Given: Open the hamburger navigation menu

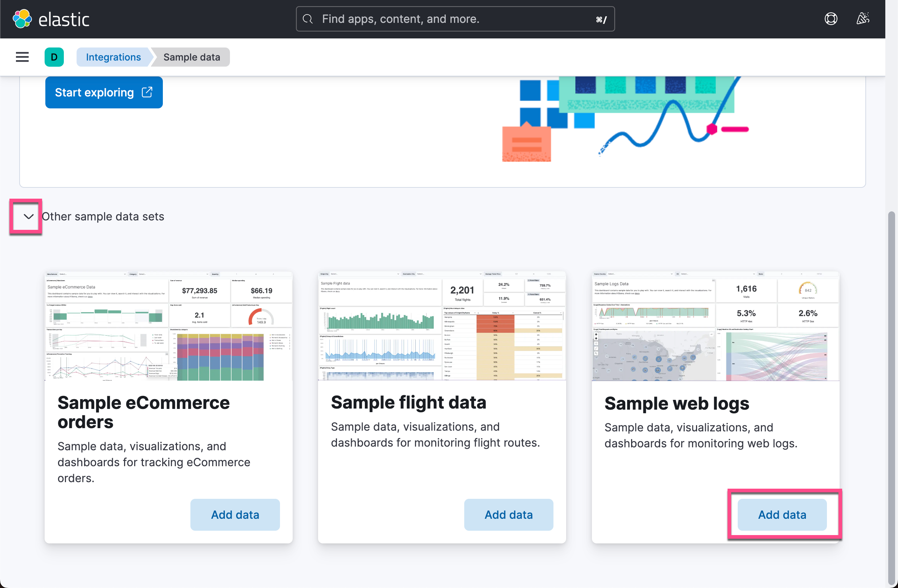Looking at the screenshot, I should pos(22,57).
